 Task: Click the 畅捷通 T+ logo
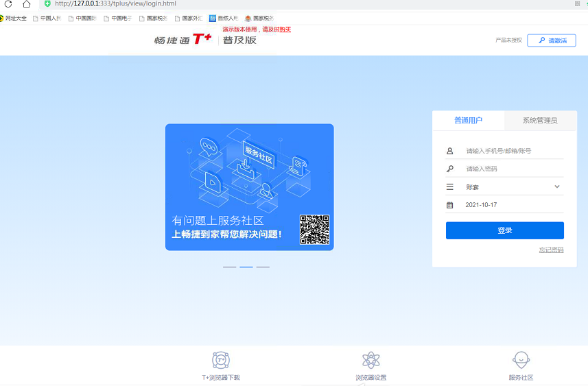click(x=183, y=39)
